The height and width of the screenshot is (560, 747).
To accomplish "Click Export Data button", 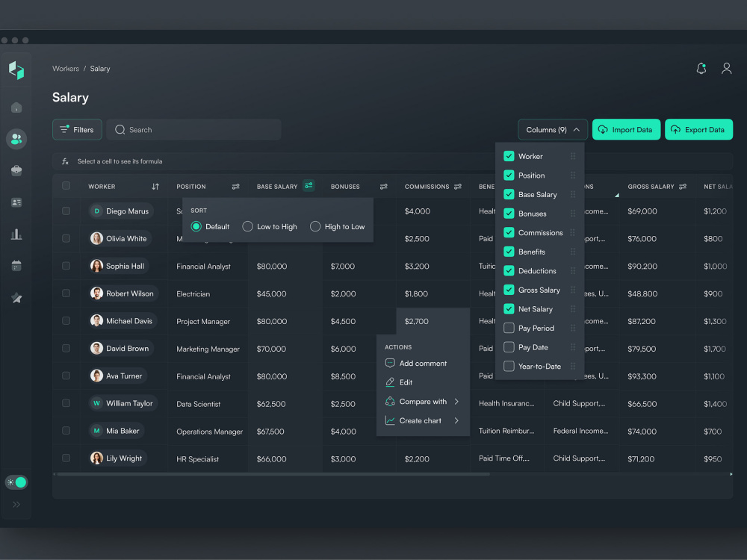I will (698, 129).
